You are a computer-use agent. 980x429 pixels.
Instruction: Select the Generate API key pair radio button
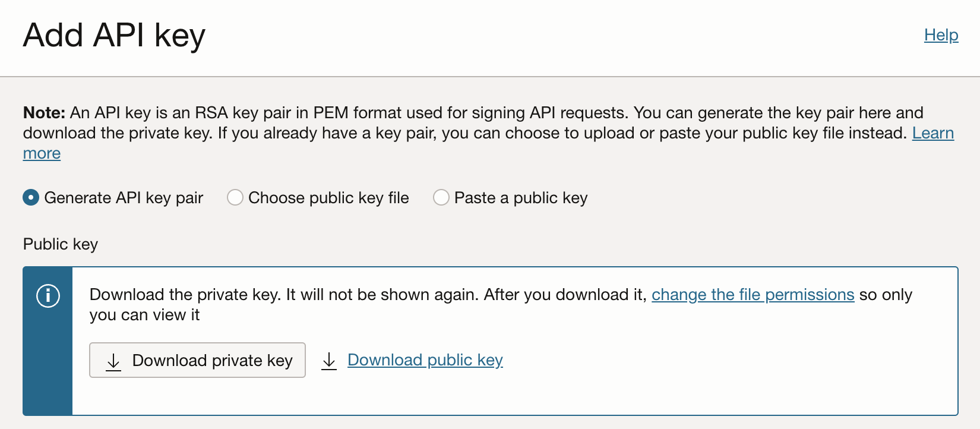(31, 197)
